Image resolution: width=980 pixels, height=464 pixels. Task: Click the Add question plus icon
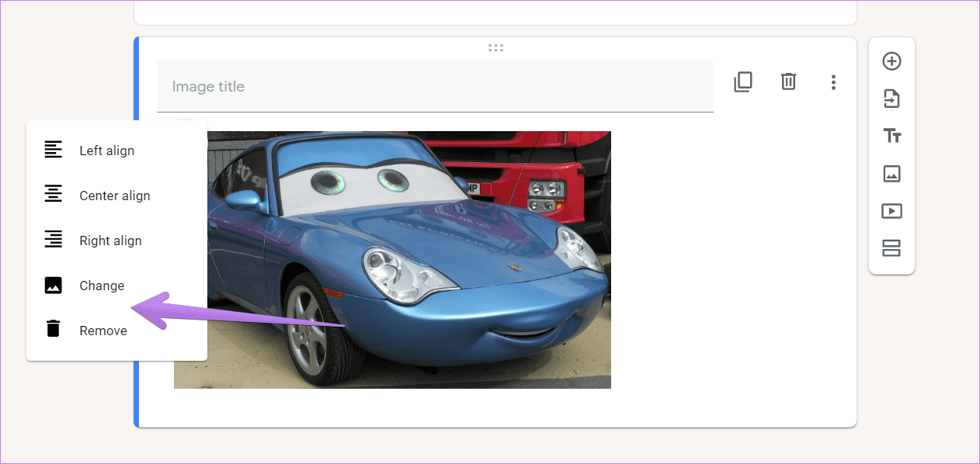point(891,61)
